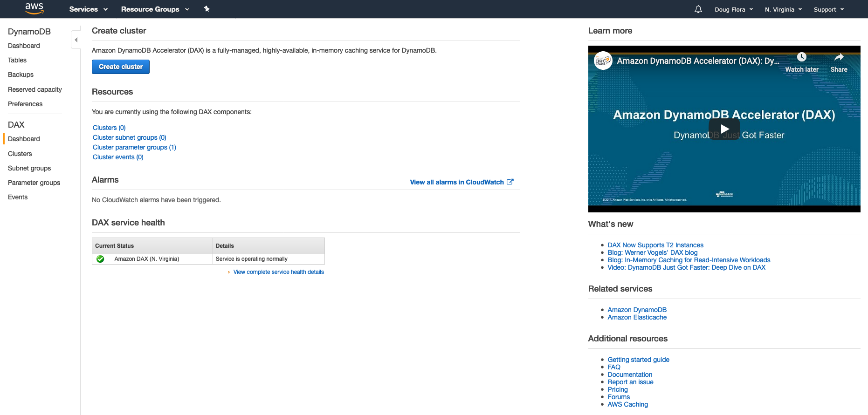Click the video Share arrow icon

[839, 57]
